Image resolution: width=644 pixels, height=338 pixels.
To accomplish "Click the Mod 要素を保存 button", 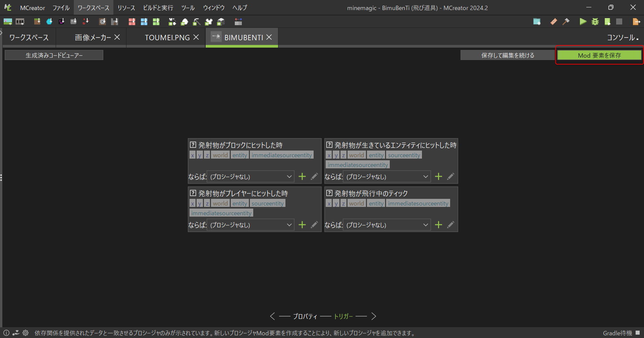I will click(599, 55).
